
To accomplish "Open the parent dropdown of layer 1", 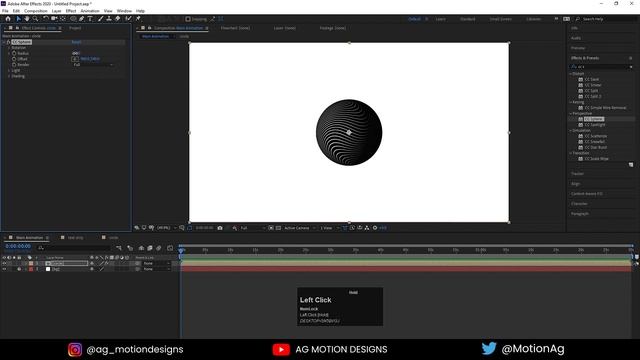I will click(156, 263).
